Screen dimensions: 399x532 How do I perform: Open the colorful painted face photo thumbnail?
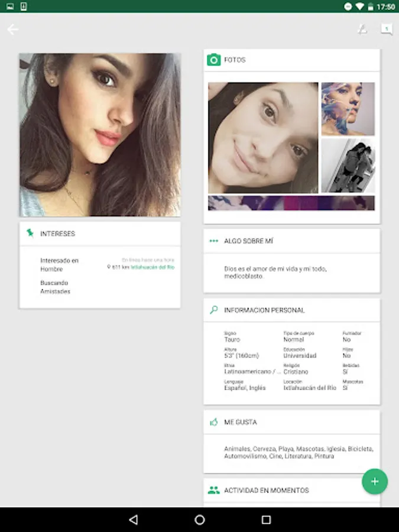tap(348, 109)
